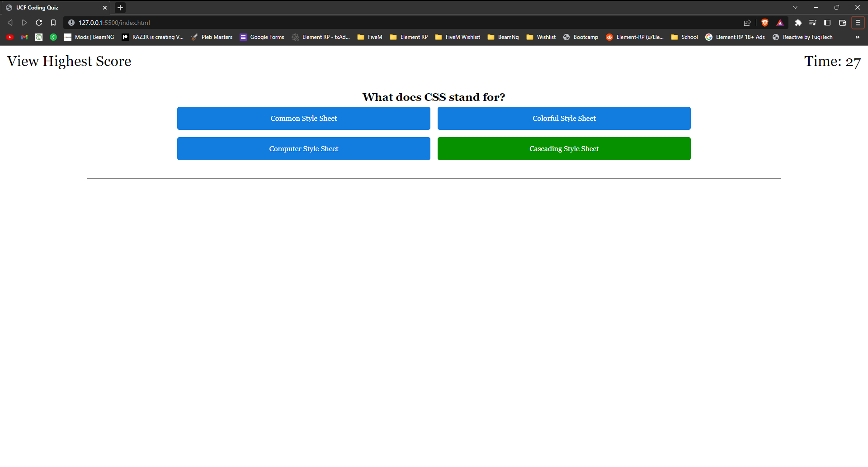Choose the Computer Style Sheet answer
This screenshot has height=467, width=868.
[x=304, y=149]
